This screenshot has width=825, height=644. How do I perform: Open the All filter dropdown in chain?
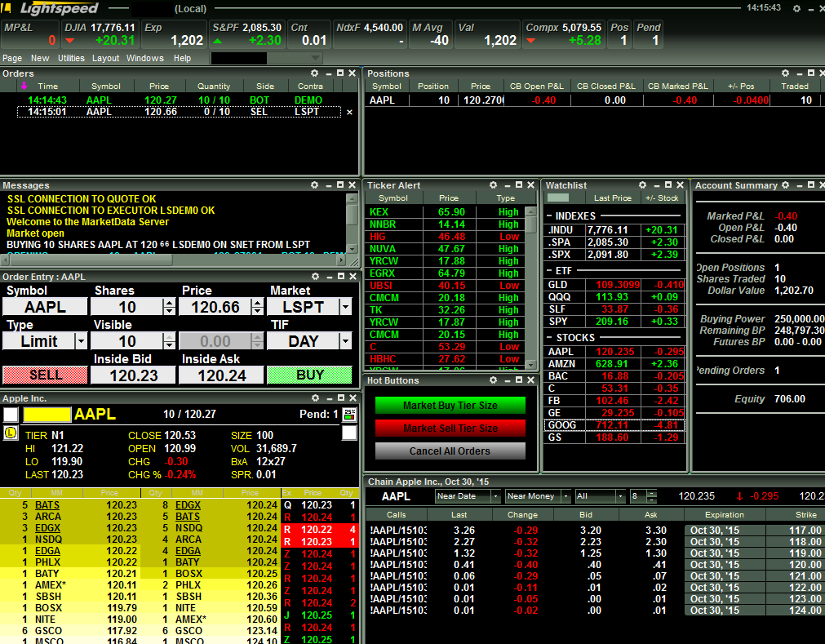click(620, 496)
